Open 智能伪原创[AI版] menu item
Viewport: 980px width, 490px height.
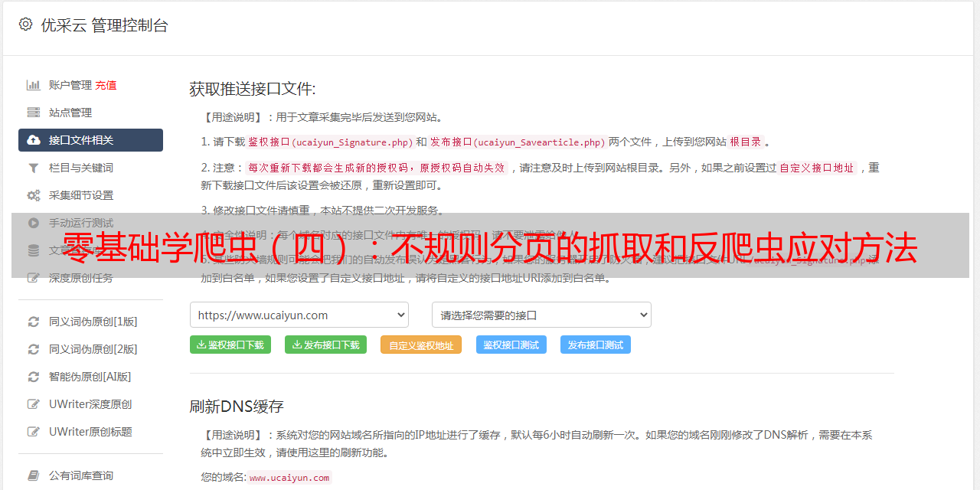90,377
